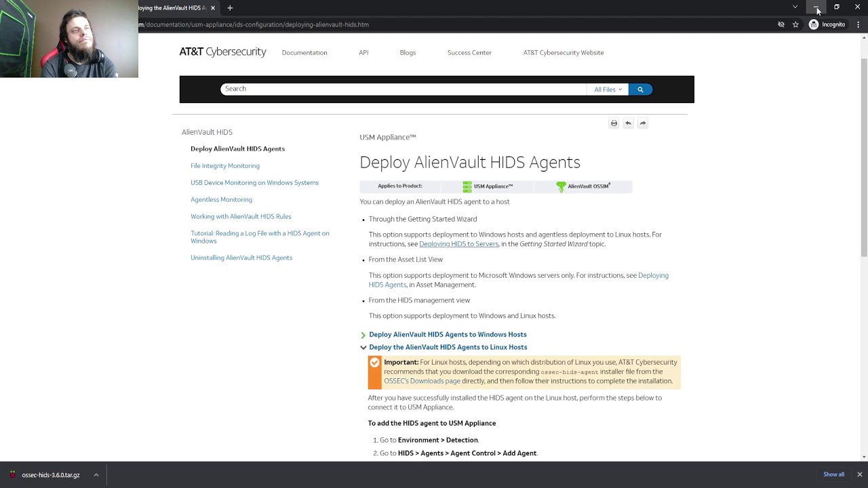Click the From the HIDS management view bullet

pos(419,300)
